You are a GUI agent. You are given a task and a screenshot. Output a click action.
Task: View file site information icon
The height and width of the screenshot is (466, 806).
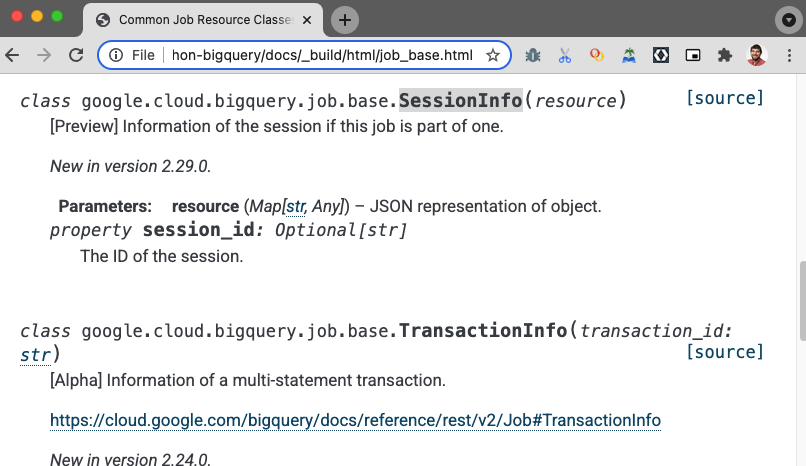(116, 55)
